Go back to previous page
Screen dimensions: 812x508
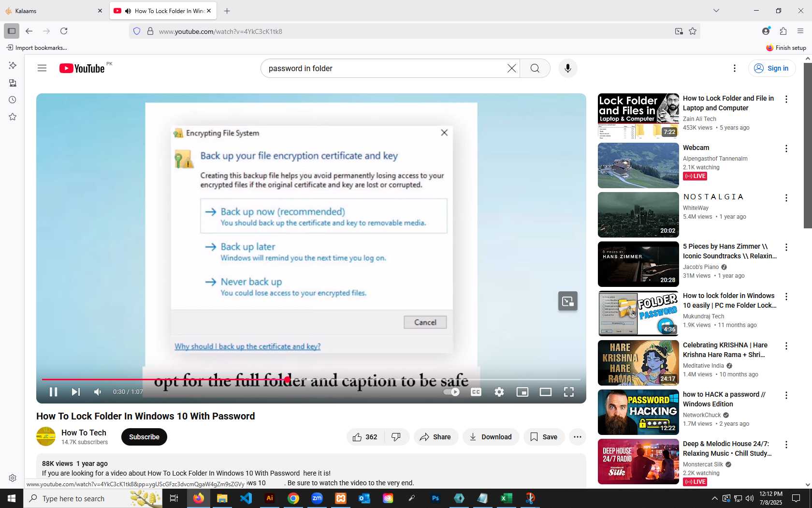click(29, 31)
